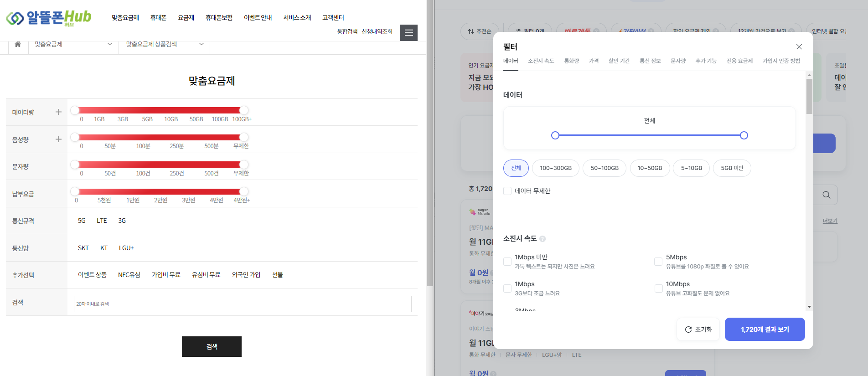Check the 1Mbps 미만 option
The height and width of the screenshot is (376, 868).
click(x=507, y=262)
